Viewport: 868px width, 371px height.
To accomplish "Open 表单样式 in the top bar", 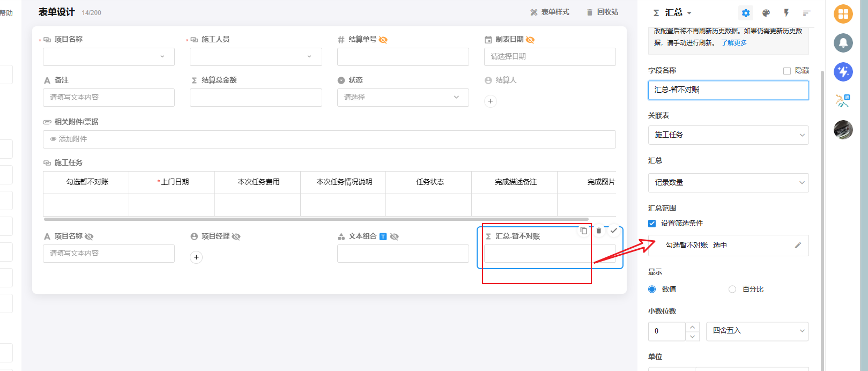I will [x=550, y=12].
